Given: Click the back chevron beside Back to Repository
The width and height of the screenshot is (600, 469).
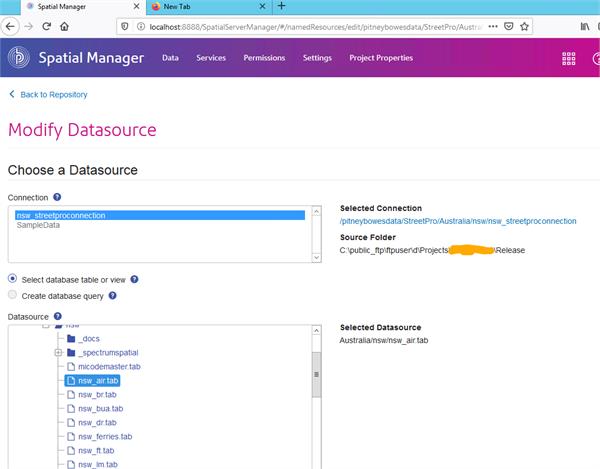Looking at the screenshot, I should pyautogui.click(x=12, y=94).
